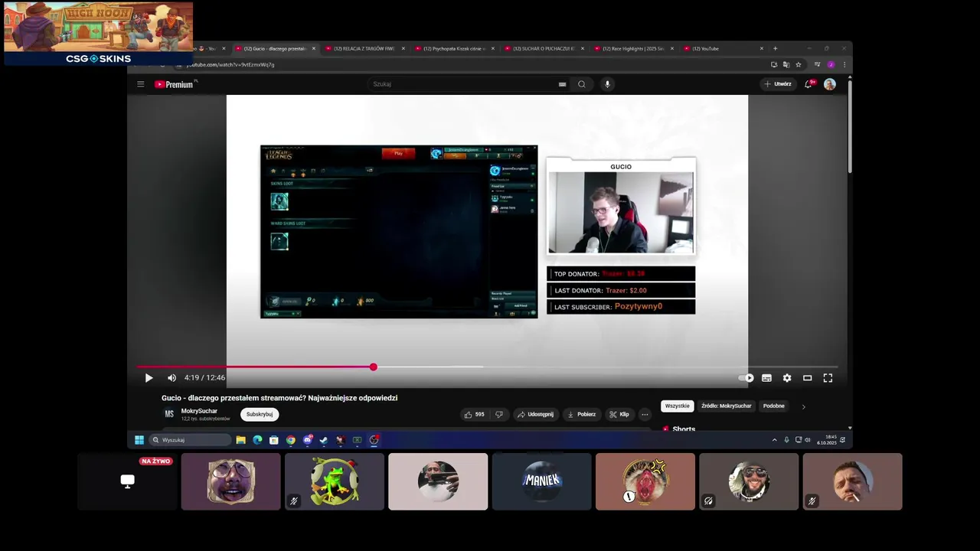
Task: Open the browser profile avatar
Action: tap(831, 64)
